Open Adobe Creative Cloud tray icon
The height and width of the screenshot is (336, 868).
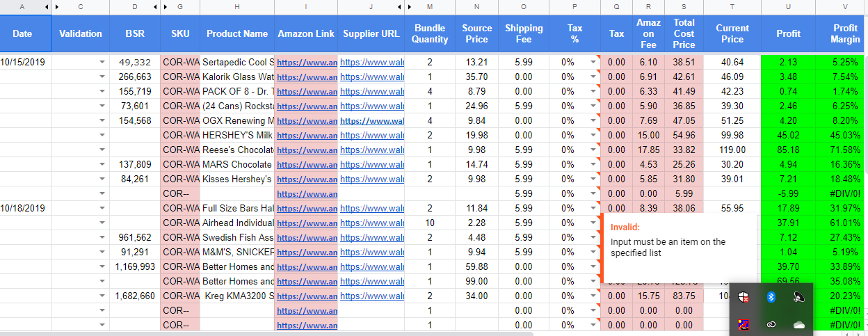click(x=771, y=324)
